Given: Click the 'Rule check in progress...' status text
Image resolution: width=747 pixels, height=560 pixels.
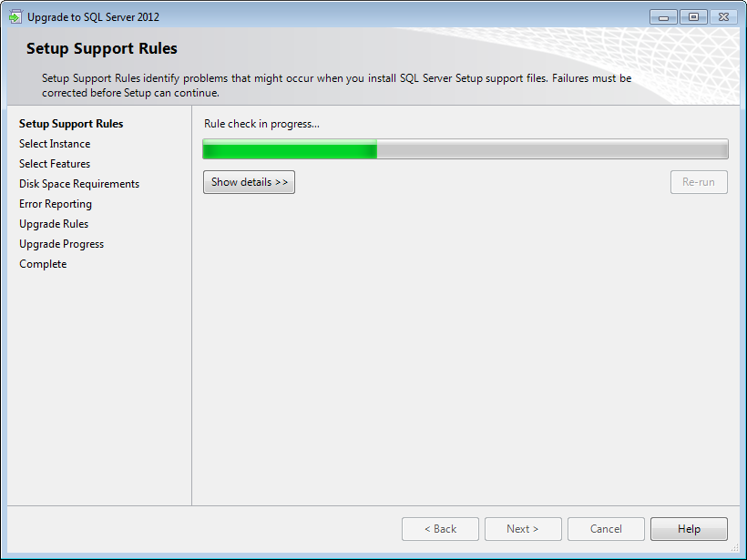Looking at the screenshot, I should click(261, 124).
